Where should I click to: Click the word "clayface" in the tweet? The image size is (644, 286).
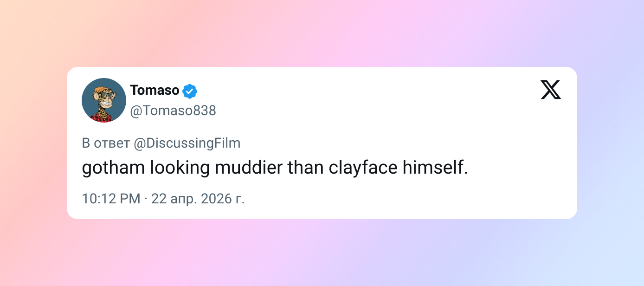point(363,168)
